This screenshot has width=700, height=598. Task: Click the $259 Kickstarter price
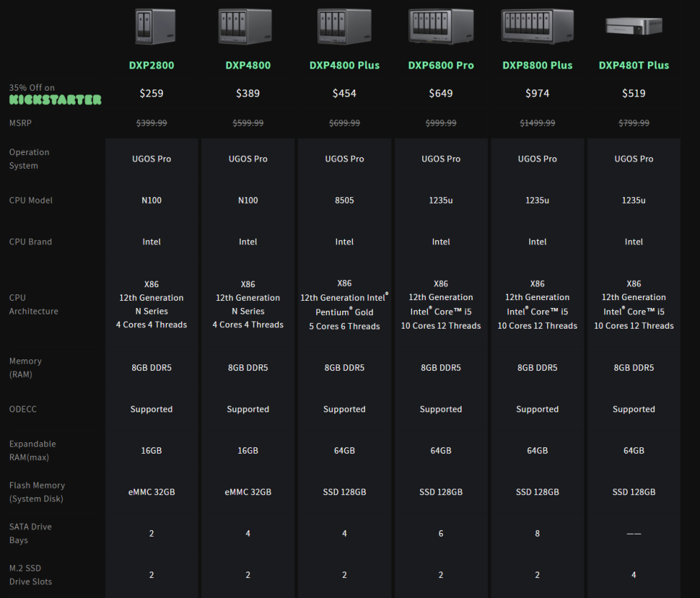151,94
